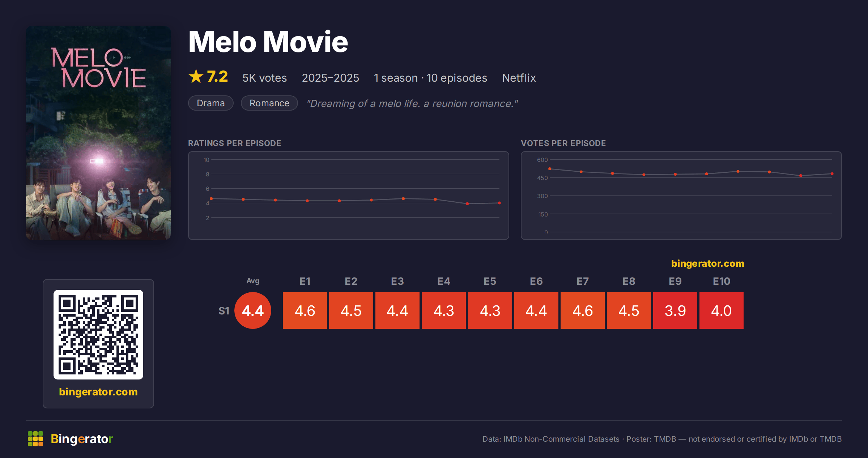Click the S1 average 4.4 circle
Image resolution: width=868 pixels, height=459 pixels.
pyautogui.click(x=253, y=310)
